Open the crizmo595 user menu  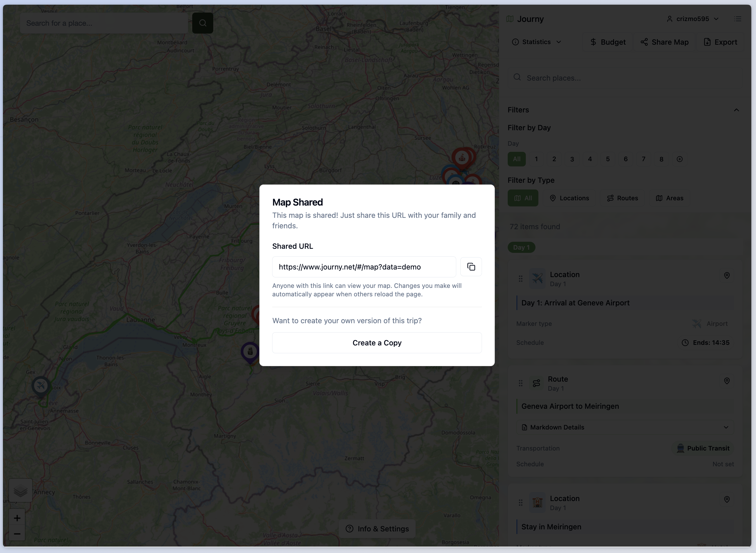[692, 19]
